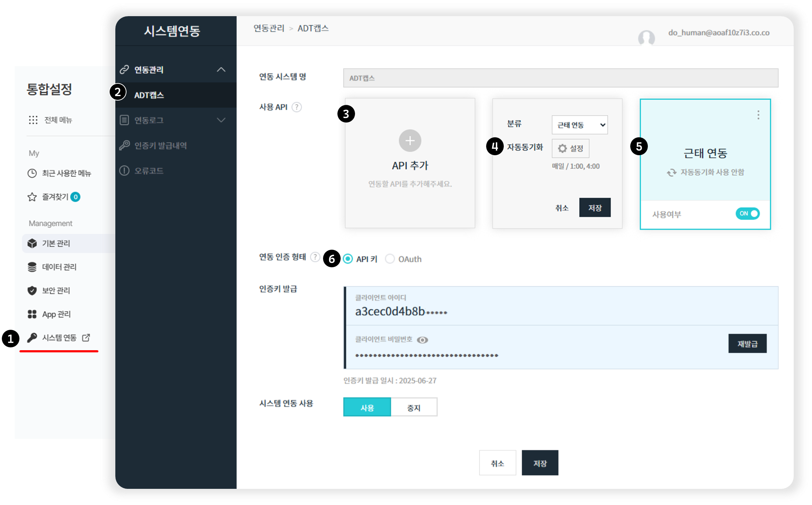Viewport: 812px width, 505px height.
Task: Open the three-dot menu on 근태 연동 card
Action: (x=758, y=115)
